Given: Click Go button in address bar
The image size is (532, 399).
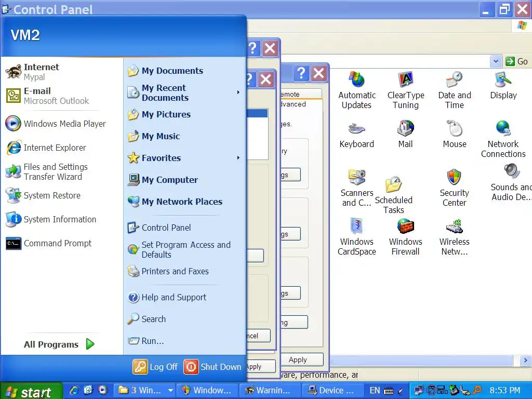Looking at the screenshot, I should pos(516,61).
